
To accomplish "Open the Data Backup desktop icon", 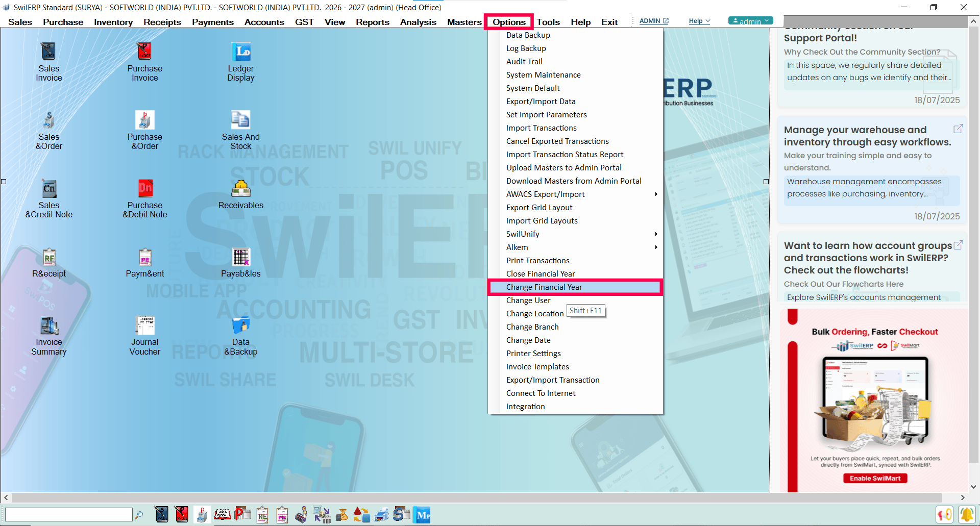I will pos(240,326).
